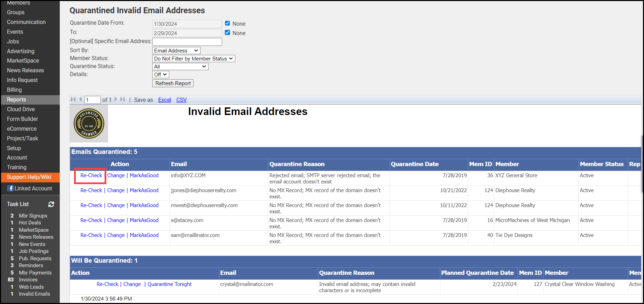Click the Kalamazoo Chamber logo image
644x304 pixels.
click(x=89, y=124)
